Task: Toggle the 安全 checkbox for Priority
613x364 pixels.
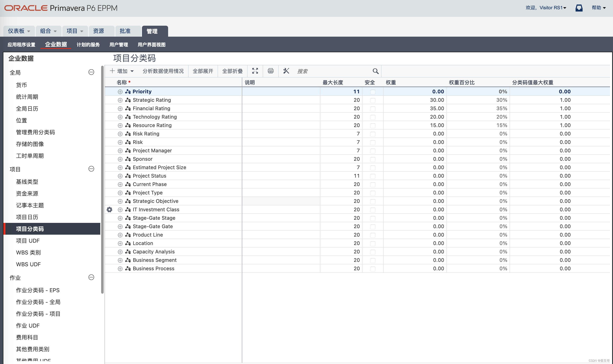Action: (373, 92)
